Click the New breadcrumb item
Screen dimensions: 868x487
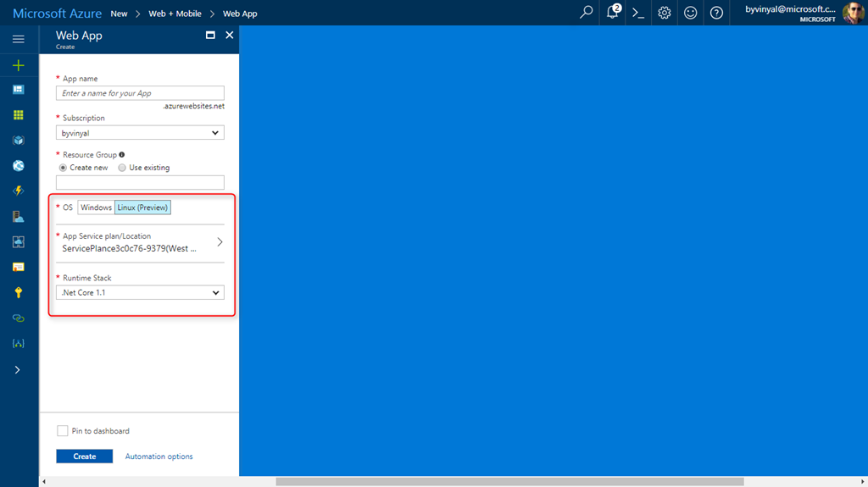[x=119, y=14]
